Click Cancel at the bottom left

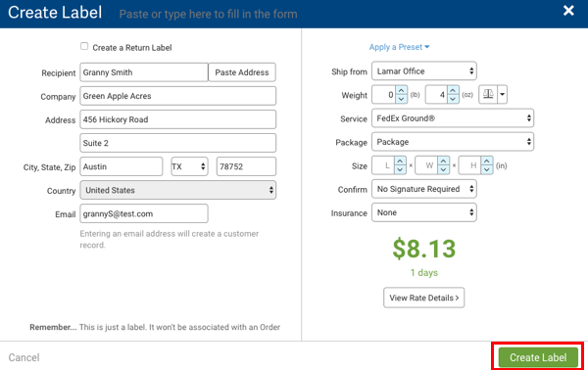tap(24, 357)
